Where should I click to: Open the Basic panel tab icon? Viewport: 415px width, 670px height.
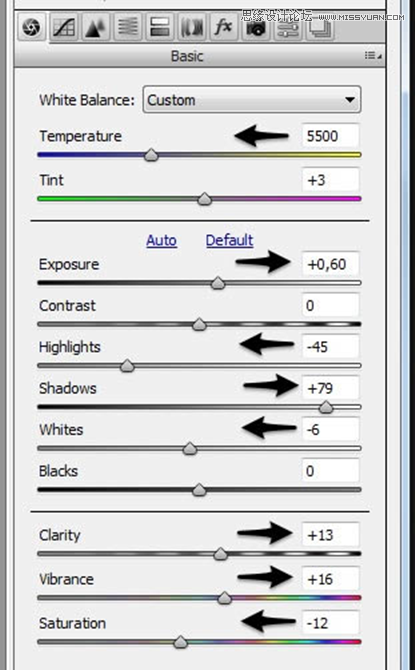point(32,27)
